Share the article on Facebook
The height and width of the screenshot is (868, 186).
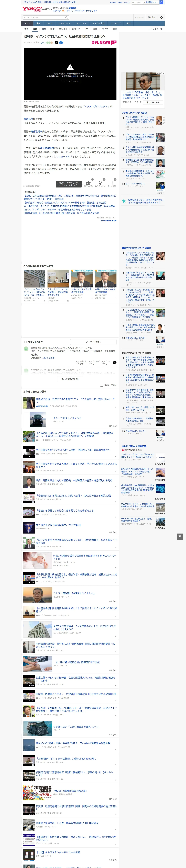61,43
